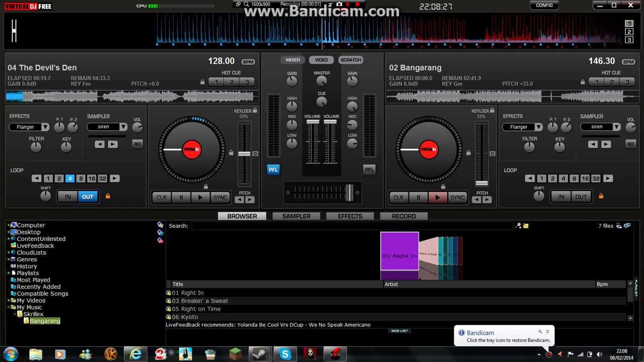Click the monitors icon beside 7 files
Screen dimensions: 644x362
click(627, 226)
